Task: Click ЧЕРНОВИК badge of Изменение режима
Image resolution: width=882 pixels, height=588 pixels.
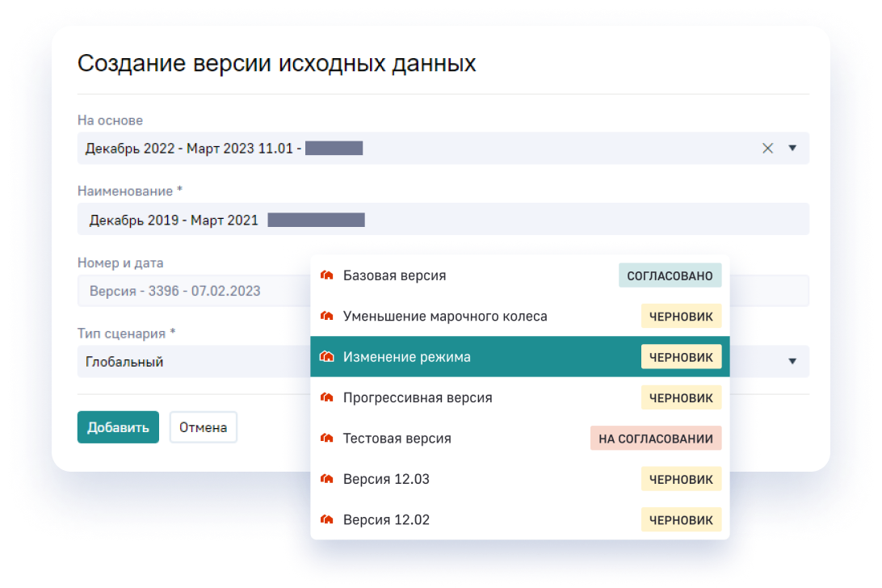Action: (681, 357)
